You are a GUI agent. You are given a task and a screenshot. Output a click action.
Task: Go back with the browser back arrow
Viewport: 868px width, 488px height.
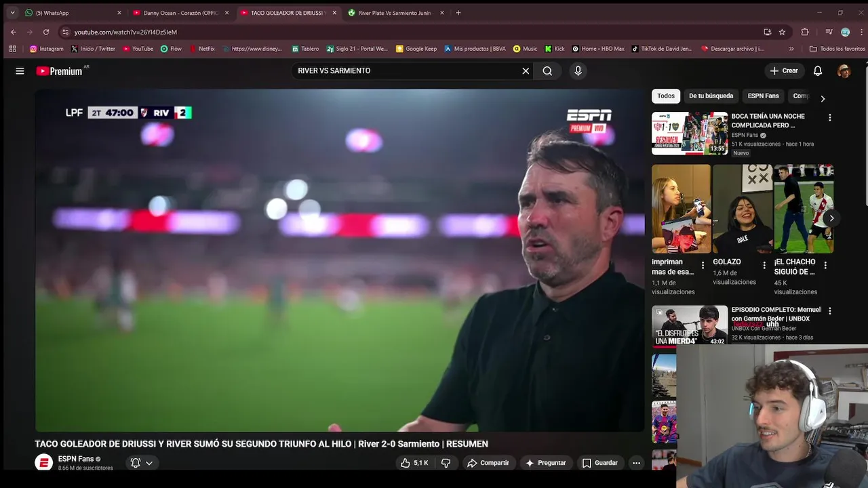[x=13, y=32]
